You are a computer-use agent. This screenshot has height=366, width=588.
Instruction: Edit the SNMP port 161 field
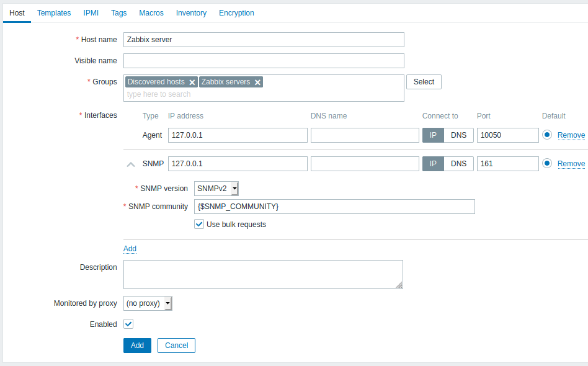pyautogui.click(x=508, y=164)
